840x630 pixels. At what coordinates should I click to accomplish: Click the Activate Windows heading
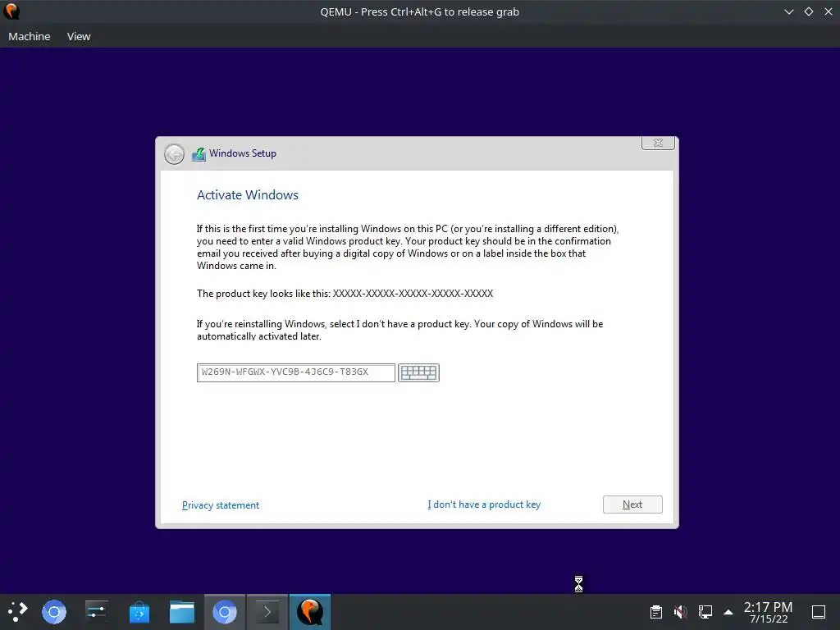click(248, 195)
